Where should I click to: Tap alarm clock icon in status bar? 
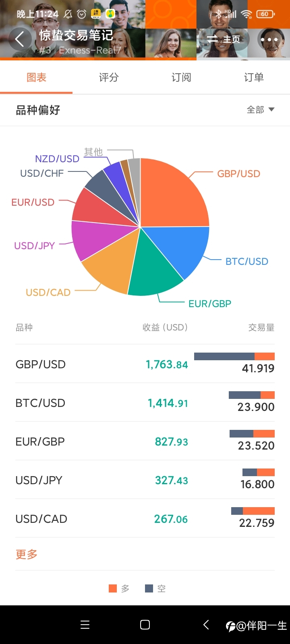(x=82, y=14)
